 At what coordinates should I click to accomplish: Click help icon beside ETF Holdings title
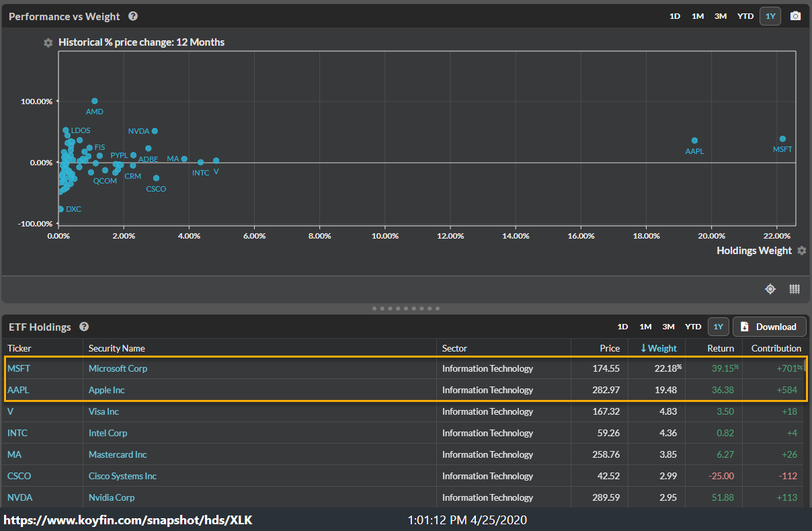pyautogui.click(x=84, y=327)
